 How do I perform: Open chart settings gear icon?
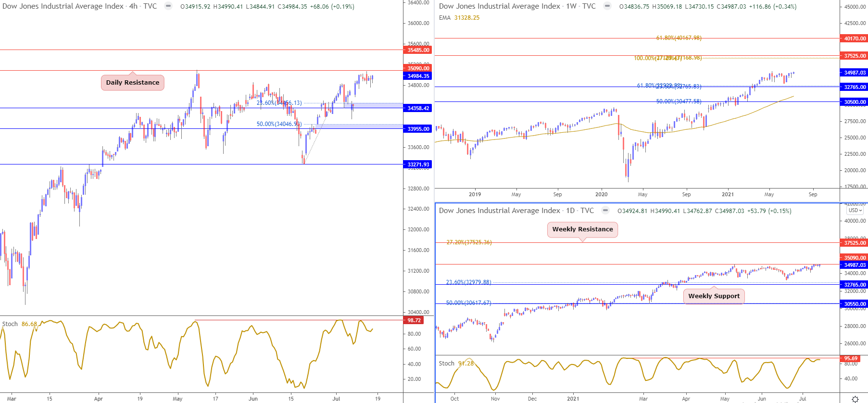tap(855, 399)
